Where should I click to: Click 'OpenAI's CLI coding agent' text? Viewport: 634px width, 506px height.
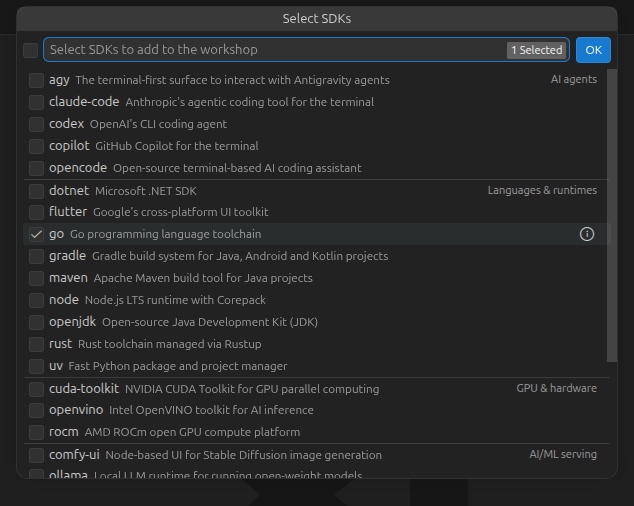(158, 124)
